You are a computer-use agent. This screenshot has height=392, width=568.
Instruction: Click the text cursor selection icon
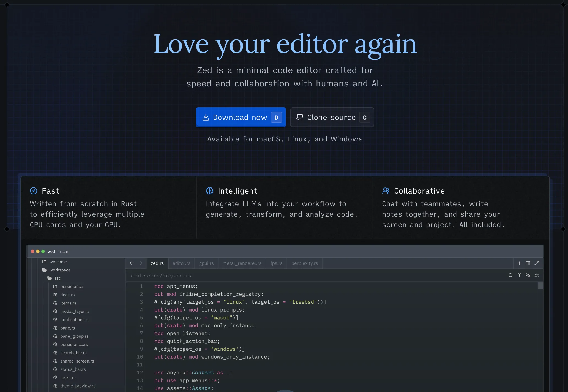(x=519, y=275)
